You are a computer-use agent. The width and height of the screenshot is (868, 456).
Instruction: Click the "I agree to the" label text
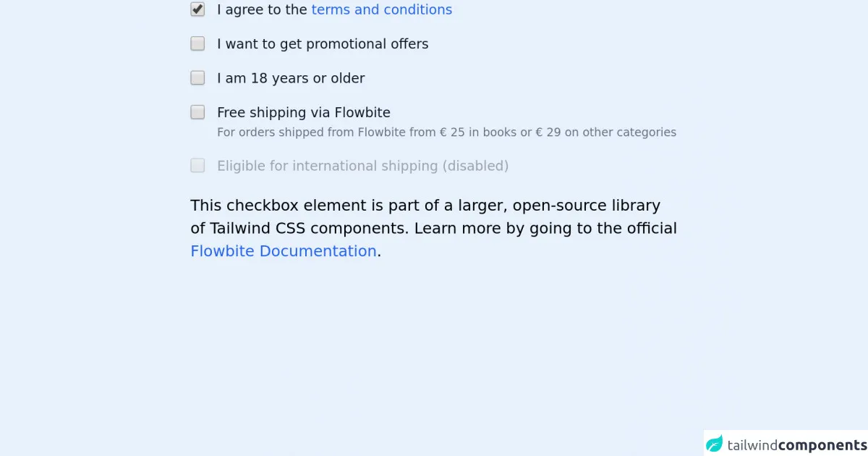pos(262,10)
